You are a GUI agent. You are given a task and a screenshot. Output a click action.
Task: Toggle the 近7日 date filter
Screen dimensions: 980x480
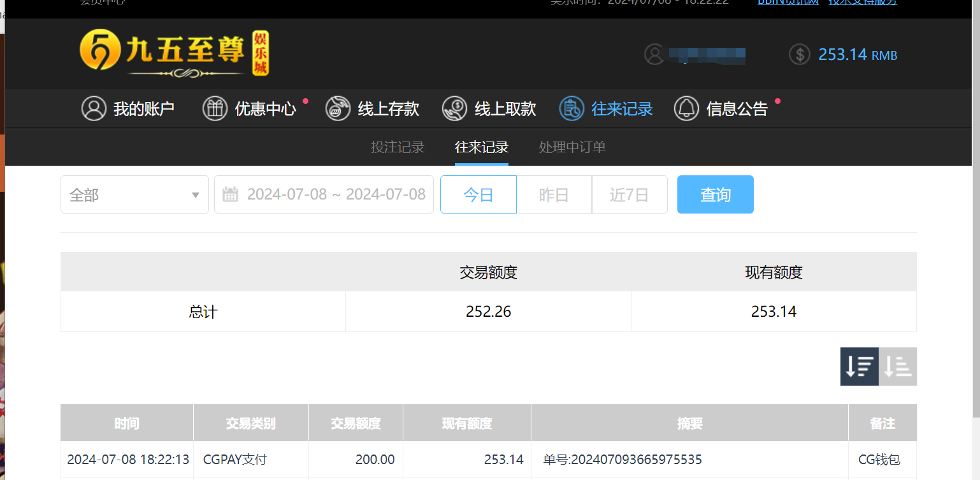[630, 194]
